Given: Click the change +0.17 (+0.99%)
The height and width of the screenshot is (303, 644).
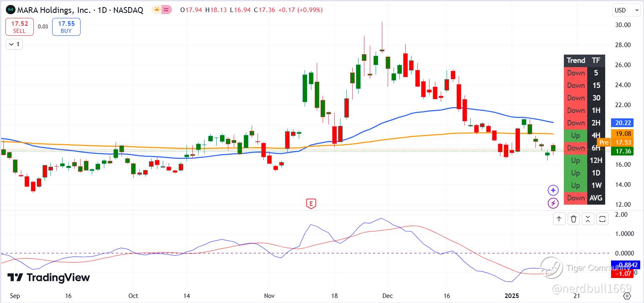Looking at the screenshot, I should [300, 10].
